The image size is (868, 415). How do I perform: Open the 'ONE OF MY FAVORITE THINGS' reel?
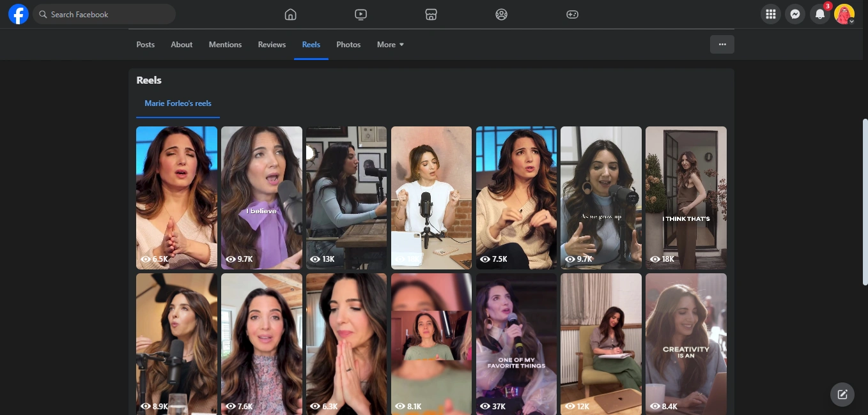[516, 344]
